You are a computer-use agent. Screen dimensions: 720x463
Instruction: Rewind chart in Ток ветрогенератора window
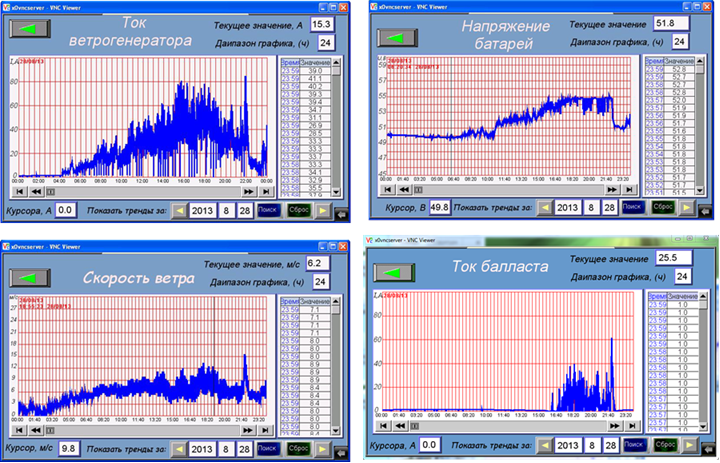point(36,192)
